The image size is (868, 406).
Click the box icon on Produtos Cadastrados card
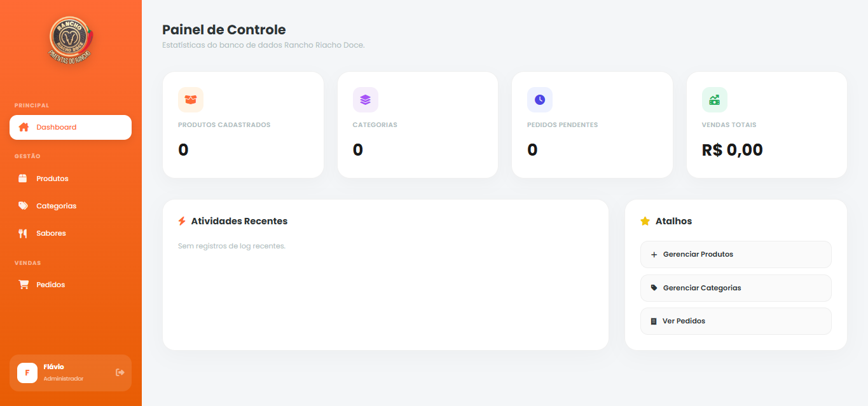191,100
